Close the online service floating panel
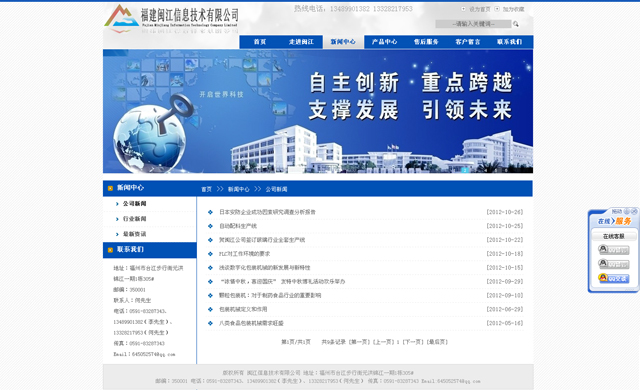Image resolution: width=640 pixels, height=390 pixels. coord(634,211)
